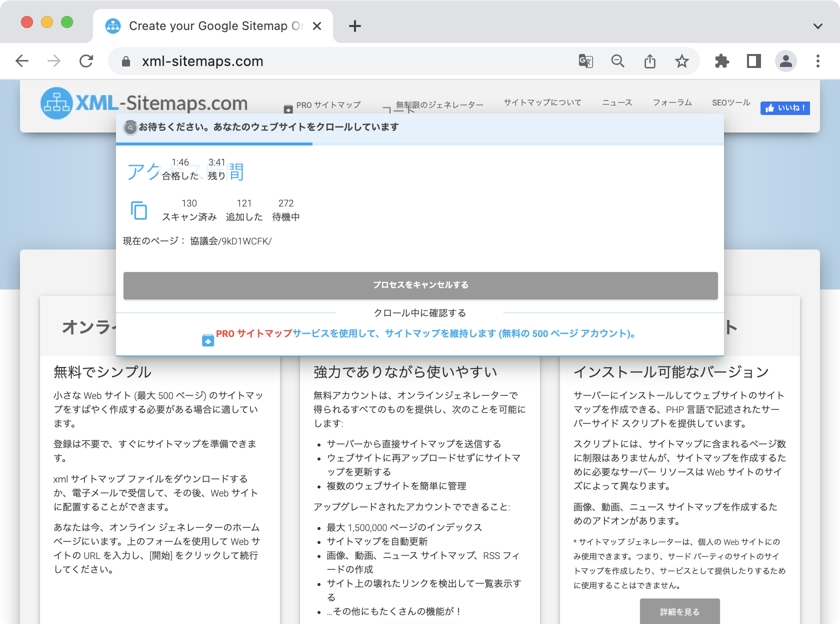Share this page via the share icon
This screenshot has width=840, height=624.
650,61
